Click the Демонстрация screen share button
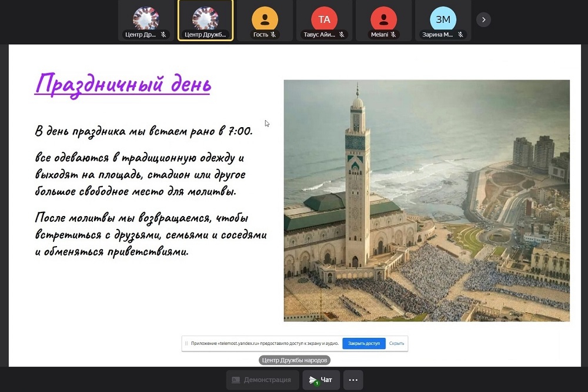This screenshot has width=588, height=392. (262, 380)
